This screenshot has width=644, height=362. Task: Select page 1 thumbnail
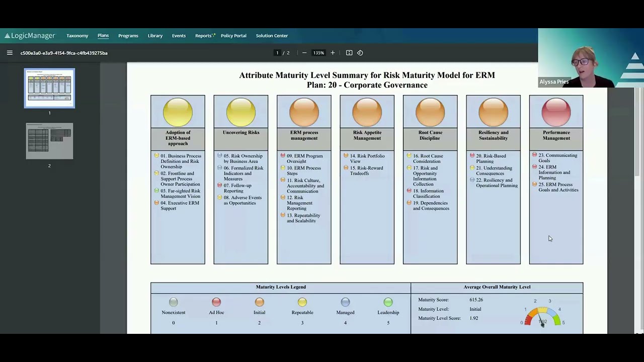point(49,88)
